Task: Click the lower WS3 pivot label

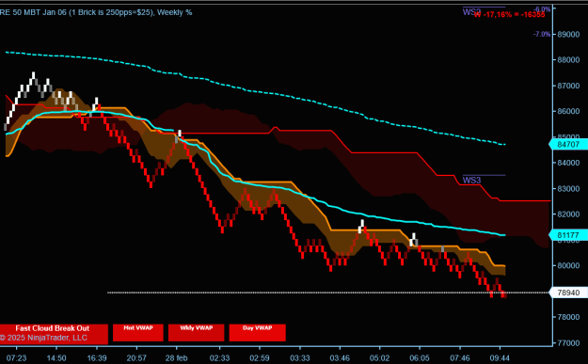Action: coord(471,181)
